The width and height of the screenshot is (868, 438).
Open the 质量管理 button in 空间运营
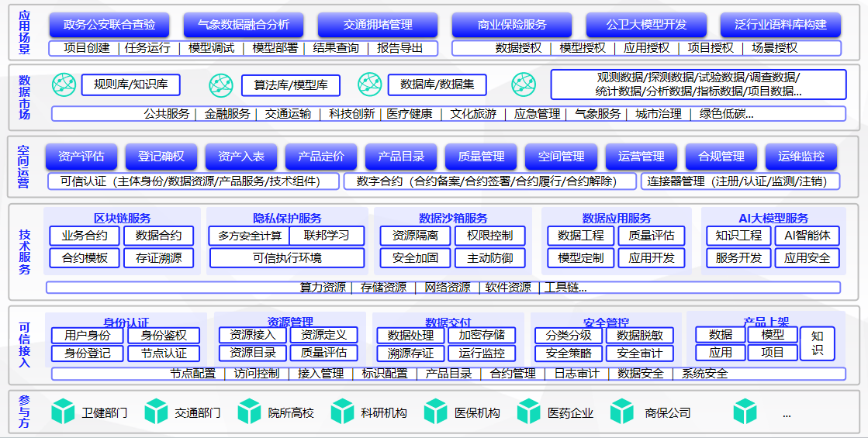(481, 157)
